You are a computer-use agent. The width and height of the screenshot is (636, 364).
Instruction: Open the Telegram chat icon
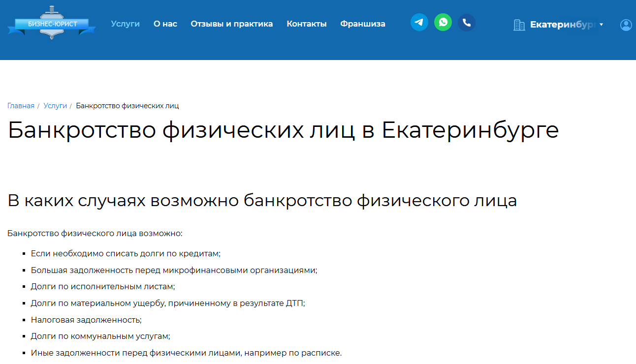pyautogui.click(x=419, y=22)
